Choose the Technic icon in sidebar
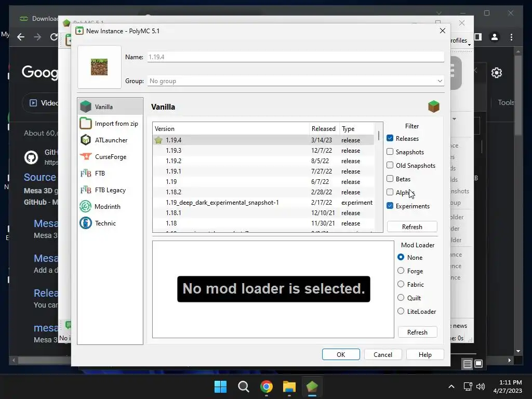Screen dimensions: 532x399 [x=86, y=223]
